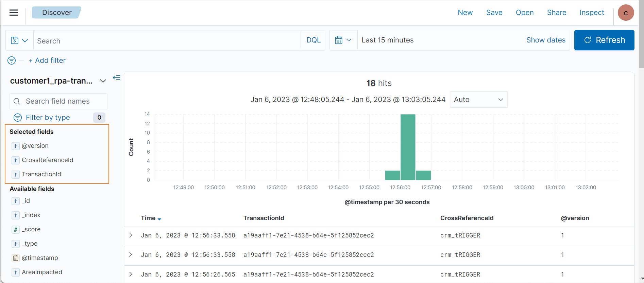Screen dimensions: 644x283
Task: Collapse the field sidebar arrow icon
Action: click(x=117, y=78)
